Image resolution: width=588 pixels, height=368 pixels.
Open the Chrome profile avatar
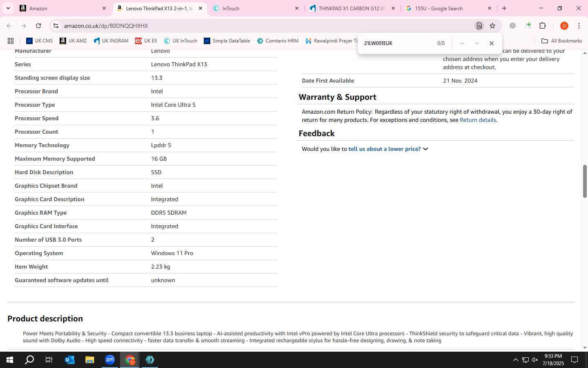(x=564, y=26)
